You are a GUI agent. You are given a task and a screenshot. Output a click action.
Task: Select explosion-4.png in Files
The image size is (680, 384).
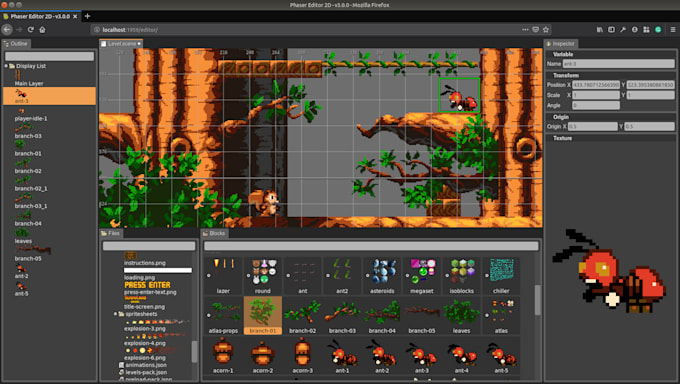pos(145,343)
